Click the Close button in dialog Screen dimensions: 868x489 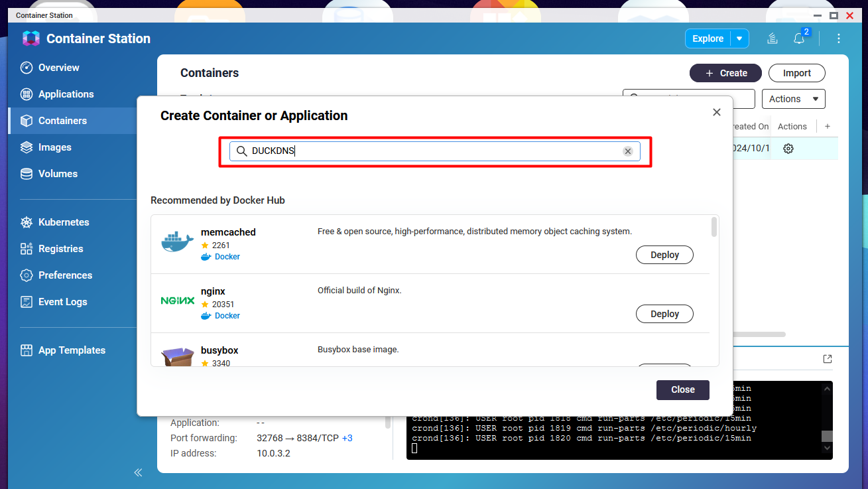tap(682, 389)
